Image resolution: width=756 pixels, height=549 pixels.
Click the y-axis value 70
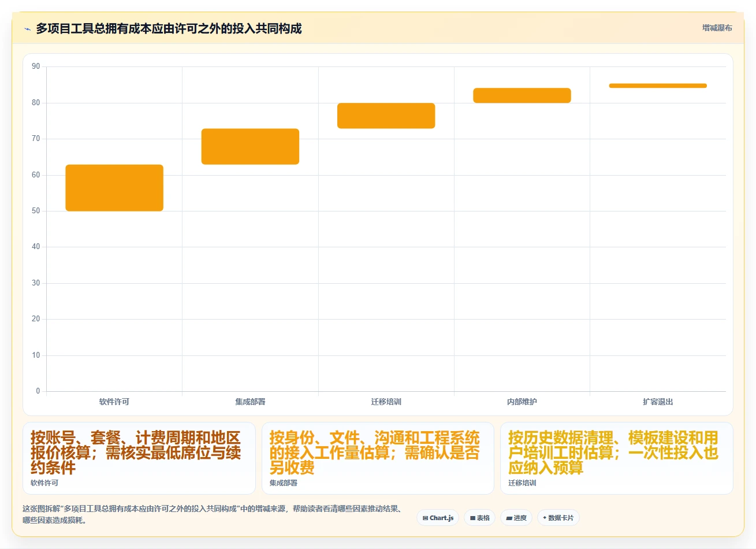36,139
